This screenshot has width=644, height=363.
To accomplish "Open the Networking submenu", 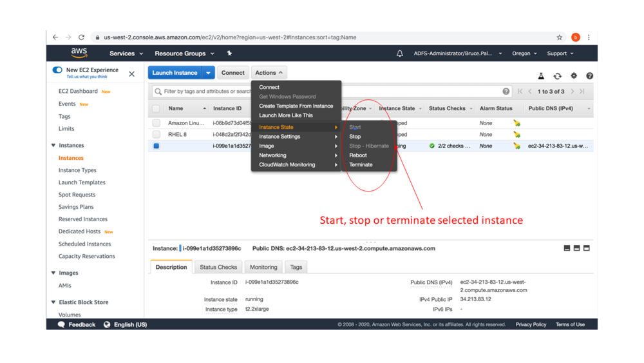I will click(x=296, y=155).
